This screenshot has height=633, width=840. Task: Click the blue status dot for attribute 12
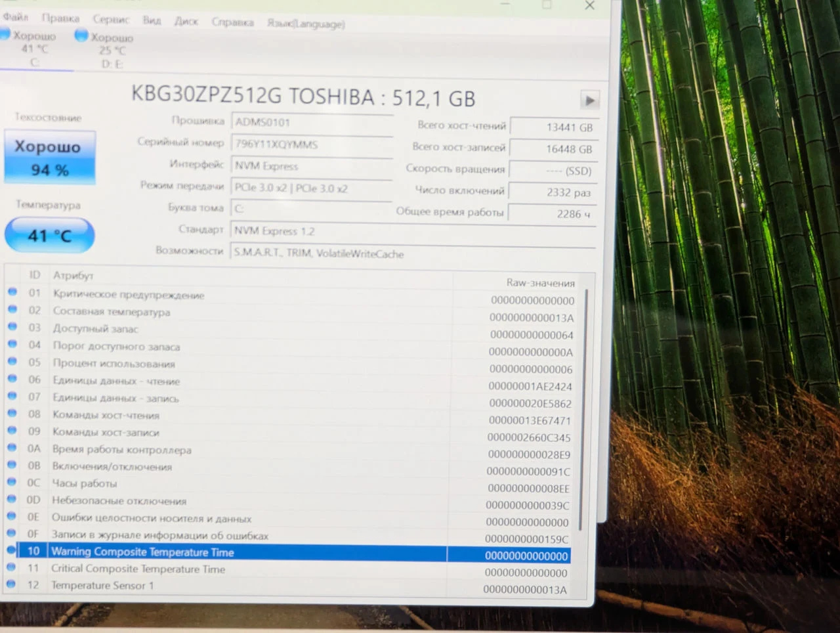(11, 584)
